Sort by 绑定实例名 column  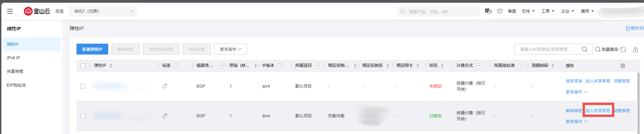[388, 66]
